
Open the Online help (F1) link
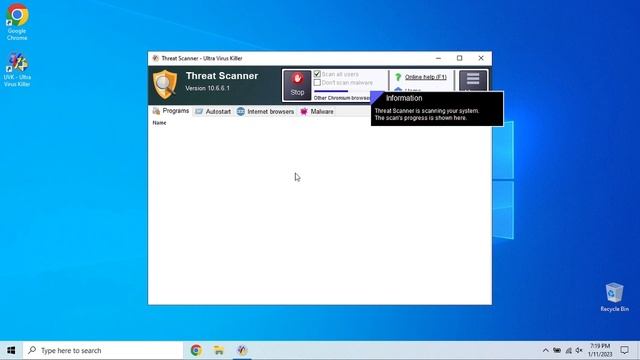pyautogui.click(x=426, y=77)
